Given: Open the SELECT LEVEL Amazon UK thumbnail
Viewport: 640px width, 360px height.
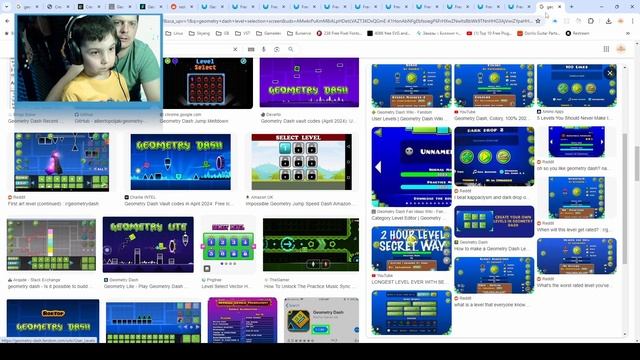Looking at the screenshot, I should point(301,162).
